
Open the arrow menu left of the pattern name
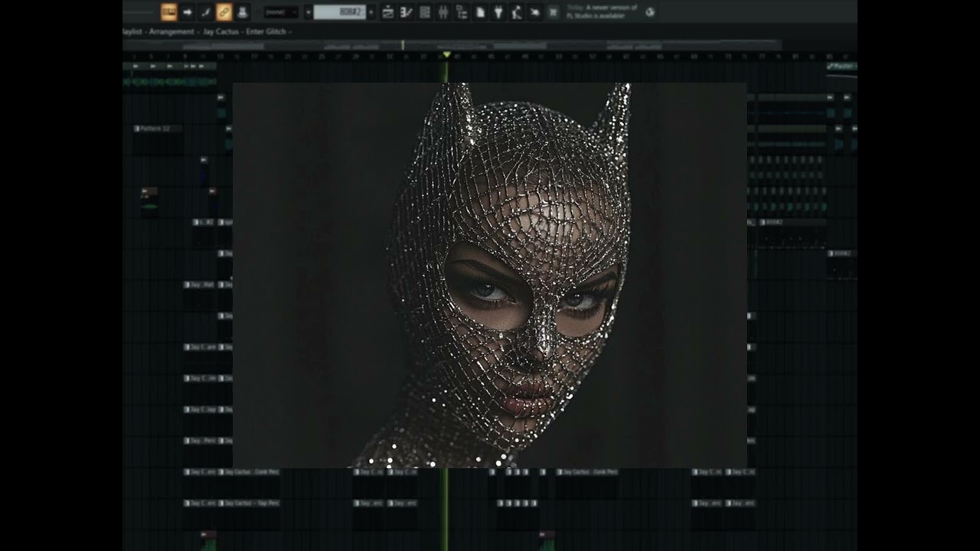[x=309, y=12]
